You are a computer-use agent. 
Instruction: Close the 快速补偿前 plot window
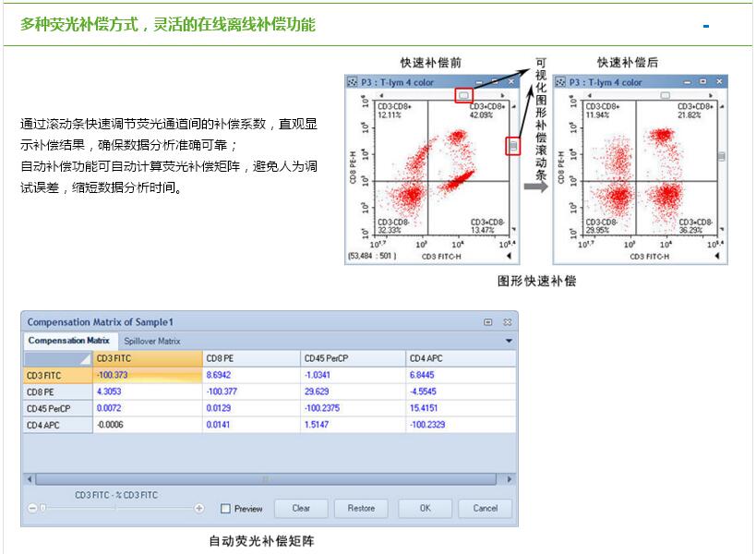coord(511,82)
